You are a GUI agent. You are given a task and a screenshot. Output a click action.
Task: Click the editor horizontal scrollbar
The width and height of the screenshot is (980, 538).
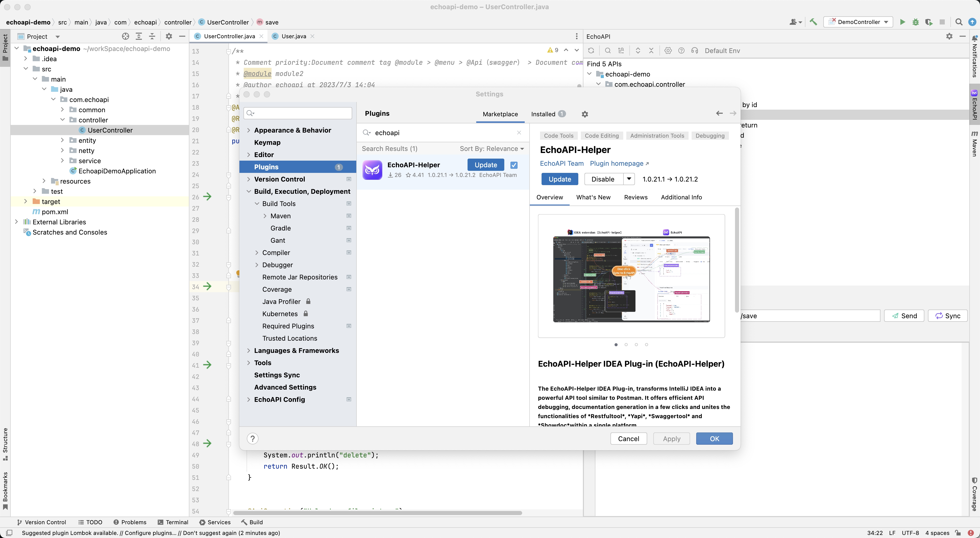[x=377, y=513]
